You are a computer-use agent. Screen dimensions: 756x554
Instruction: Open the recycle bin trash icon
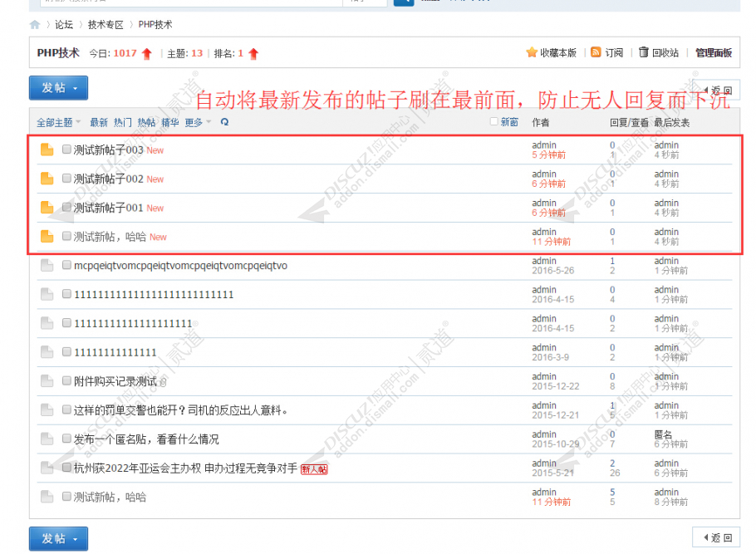[x=643, y=52]
